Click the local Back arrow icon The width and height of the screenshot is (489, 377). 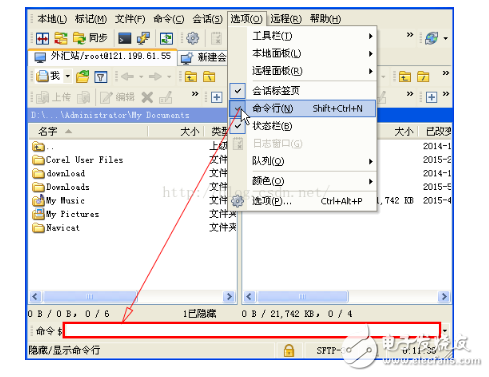[127, 77]
